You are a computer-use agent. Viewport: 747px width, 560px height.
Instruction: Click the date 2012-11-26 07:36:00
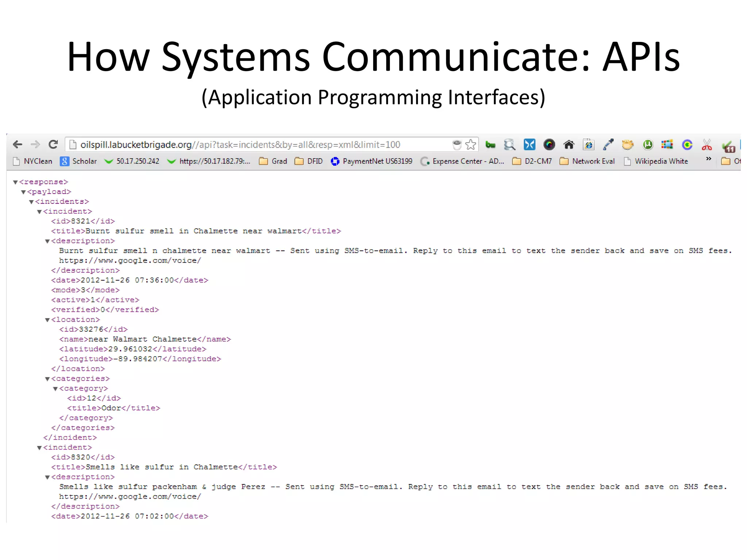127,280
